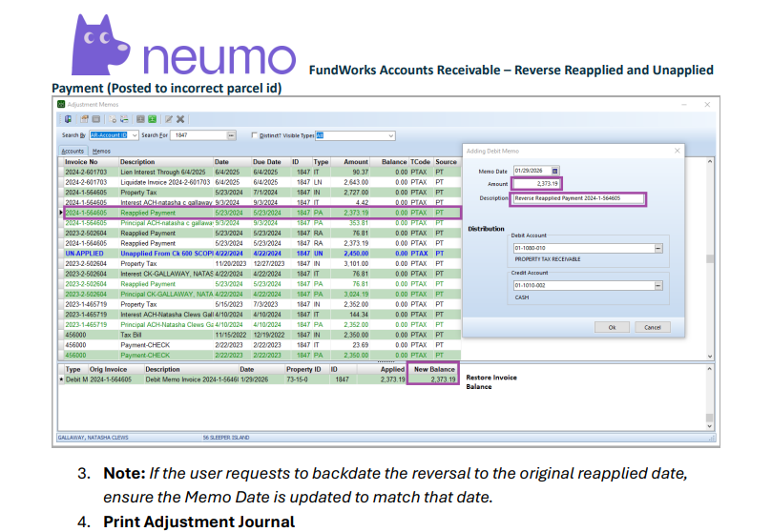The image size is (772, 532).
Task: Expand the Search By dropdown
Action: click(133, 136)
